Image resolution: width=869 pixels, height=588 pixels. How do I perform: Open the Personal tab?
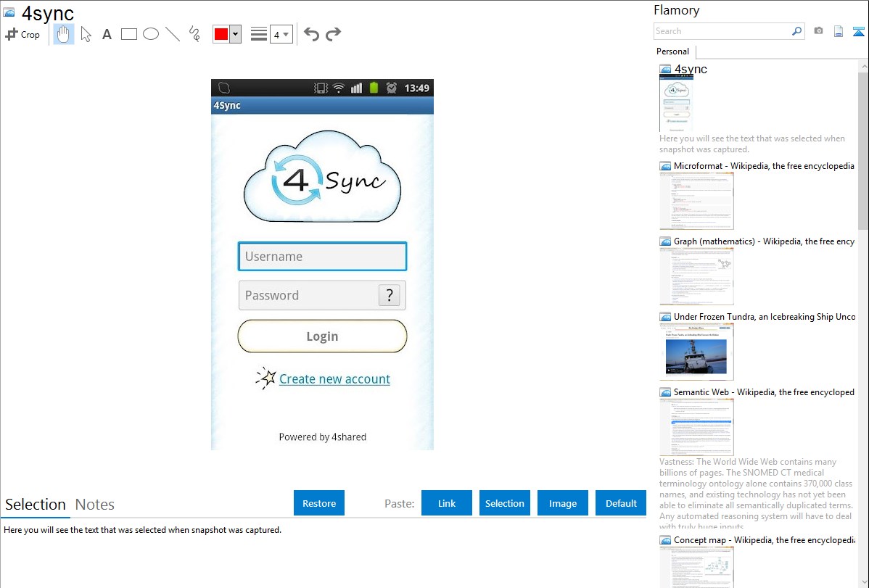[x=672, y=51]
